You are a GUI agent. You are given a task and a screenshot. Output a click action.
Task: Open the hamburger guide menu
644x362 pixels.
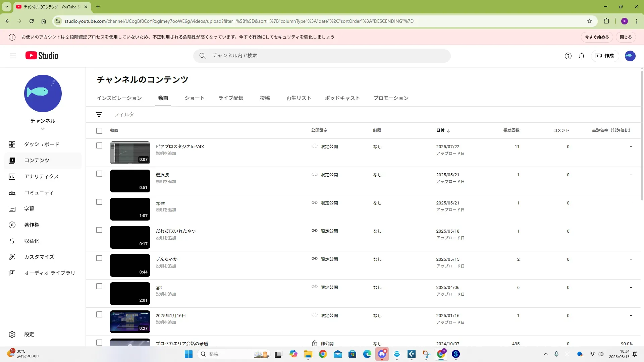pyautogui.click(x=13, y=56)
